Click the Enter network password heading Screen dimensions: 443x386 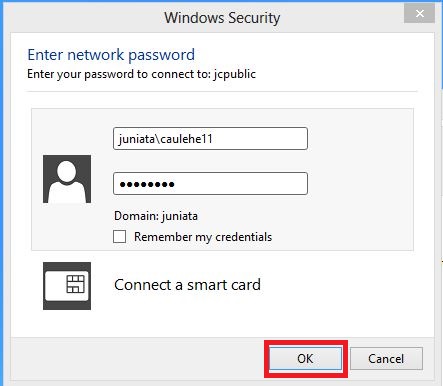[111, 55]
